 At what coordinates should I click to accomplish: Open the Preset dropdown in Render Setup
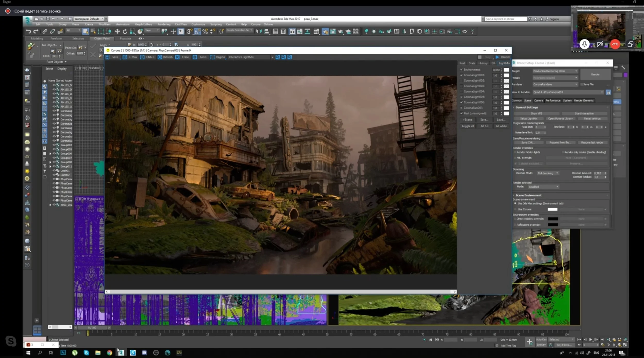click(555, 78)
